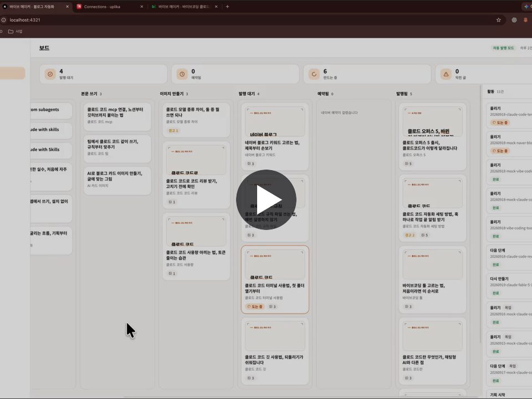
Task: Close the Connections · uplika tab
Action: click(x=141, y=7)
